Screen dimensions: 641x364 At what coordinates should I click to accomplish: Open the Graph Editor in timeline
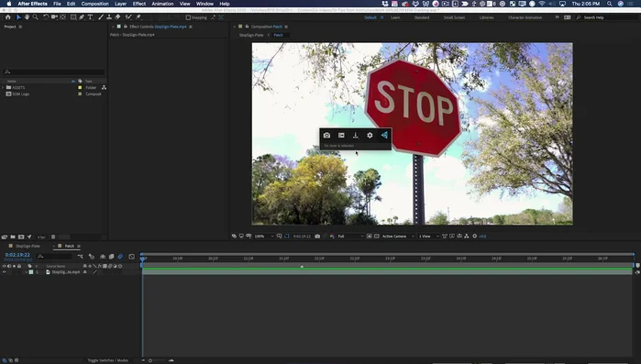point(132,257)
